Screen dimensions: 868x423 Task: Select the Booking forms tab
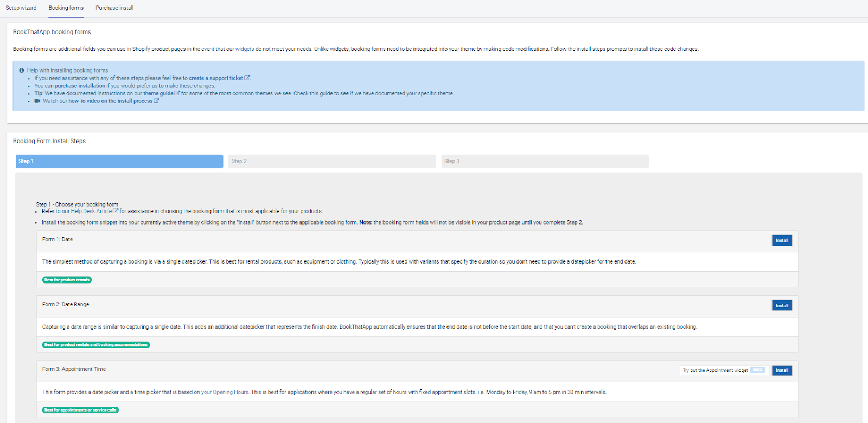tap(66, 8)
